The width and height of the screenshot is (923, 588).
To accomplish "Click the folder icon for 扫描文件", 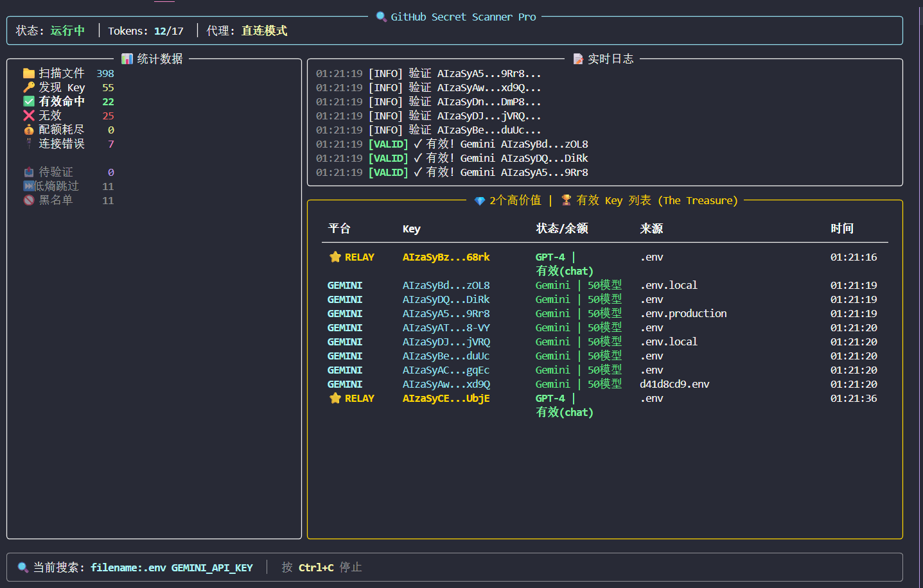I will (x=29, y=73).
